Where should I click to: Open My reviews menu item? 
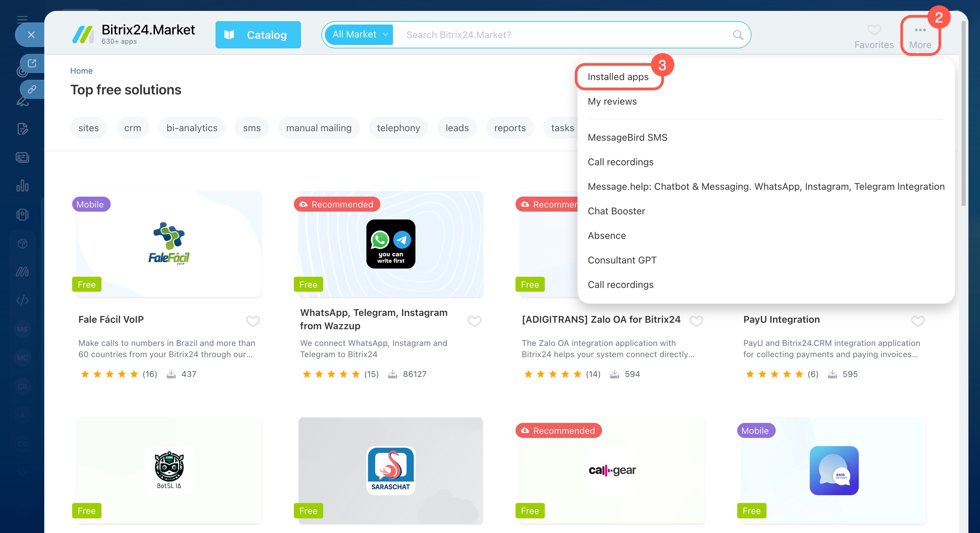[x=612, y=101]
